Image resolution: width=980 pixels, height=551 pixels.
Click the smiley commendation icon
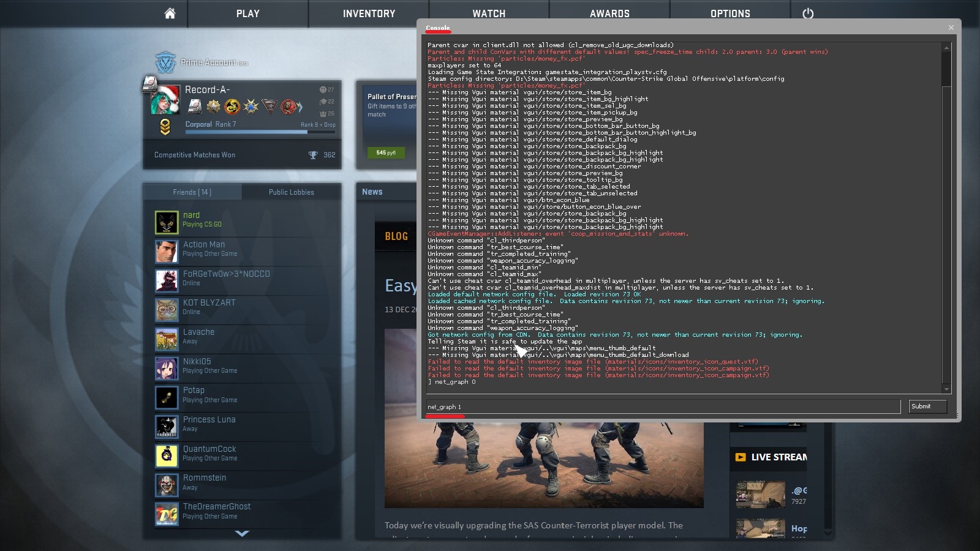[x=323, y=89]
